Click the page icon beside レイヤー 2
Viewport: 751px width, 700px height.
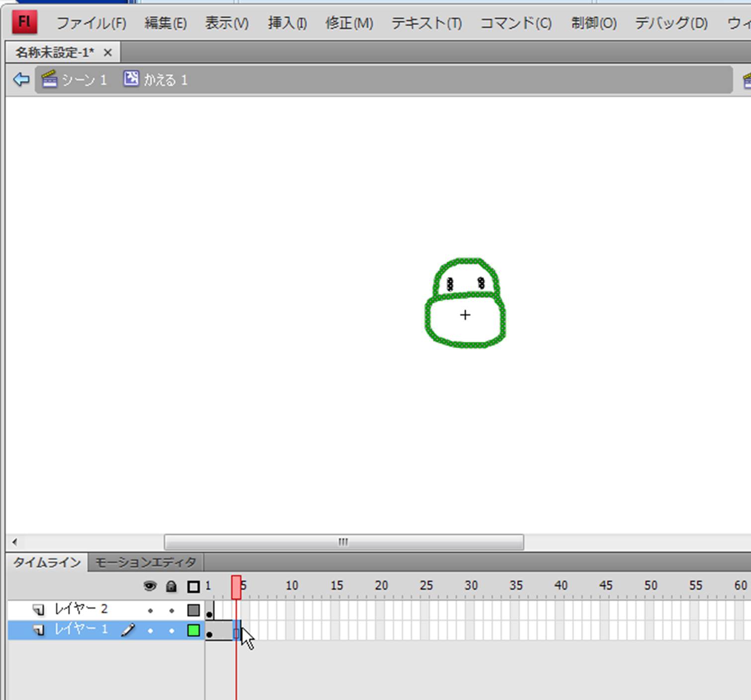coord(38,610)
